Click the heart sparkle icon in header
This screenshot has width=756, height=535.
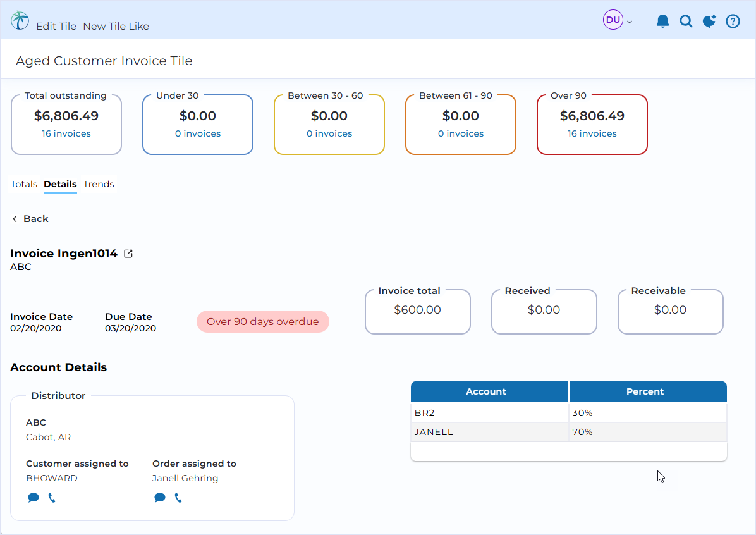coord(709,22)
